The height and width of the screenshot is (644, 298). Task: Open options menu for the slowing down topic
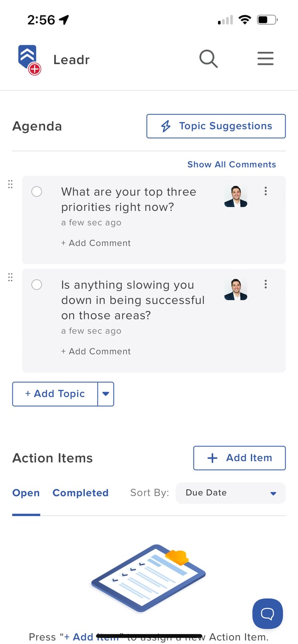266,284
